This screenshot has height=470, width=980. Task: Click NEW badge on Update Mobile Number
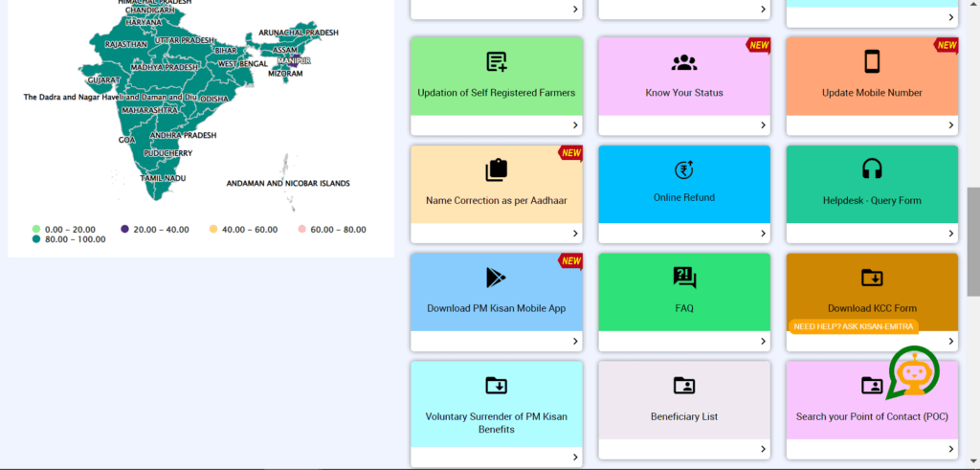[x=947, y=46]
